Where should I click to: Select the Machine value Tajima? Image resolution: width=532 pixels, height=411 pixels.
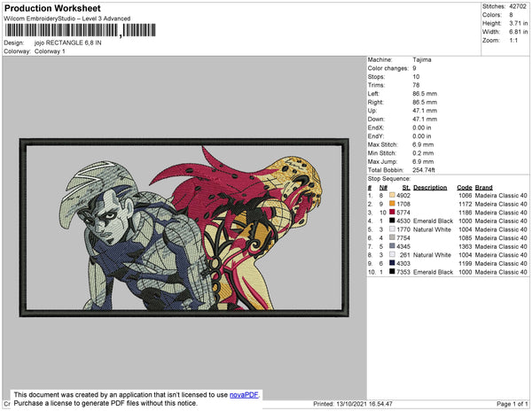tap(422, 59)
